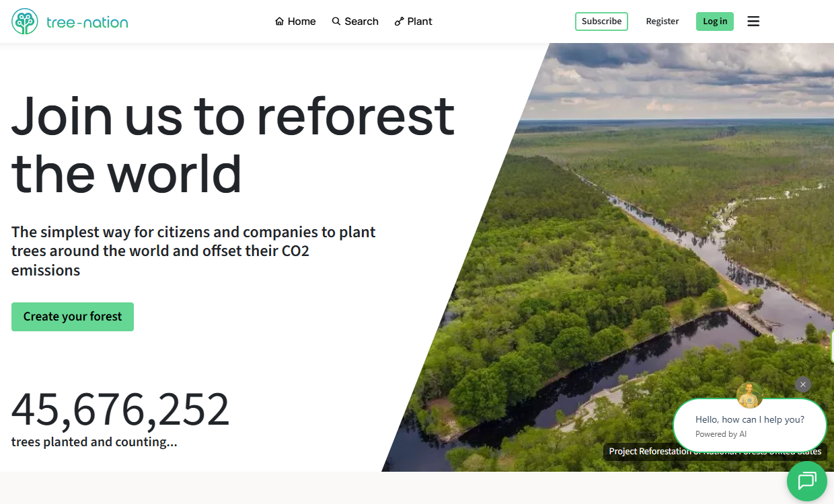Click the 'Join us to reforest the world' heading
Viewport: 834px width, 504px height.
coord(232,144)
